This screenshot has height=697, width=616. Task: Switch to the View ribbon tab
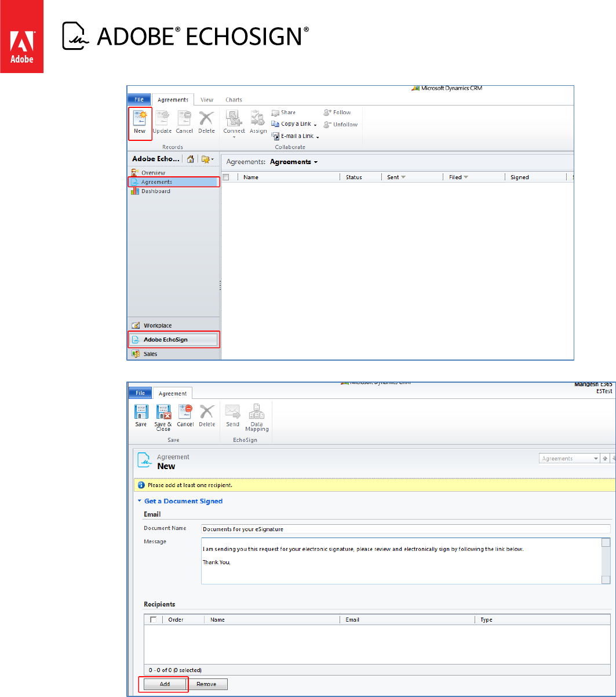pyautogui.click(x=207, y=100)
